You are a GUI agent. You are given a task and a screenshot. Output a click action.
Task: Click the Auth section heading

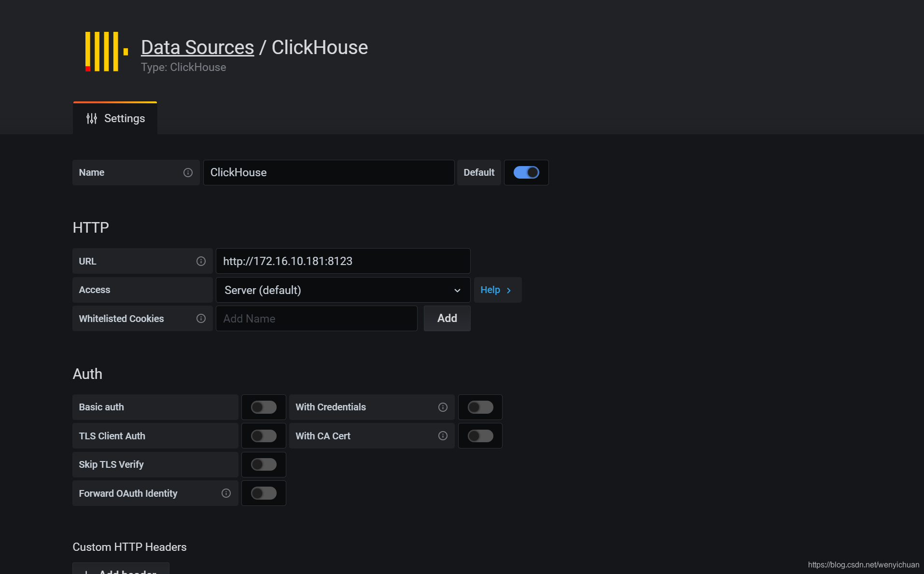87,374
